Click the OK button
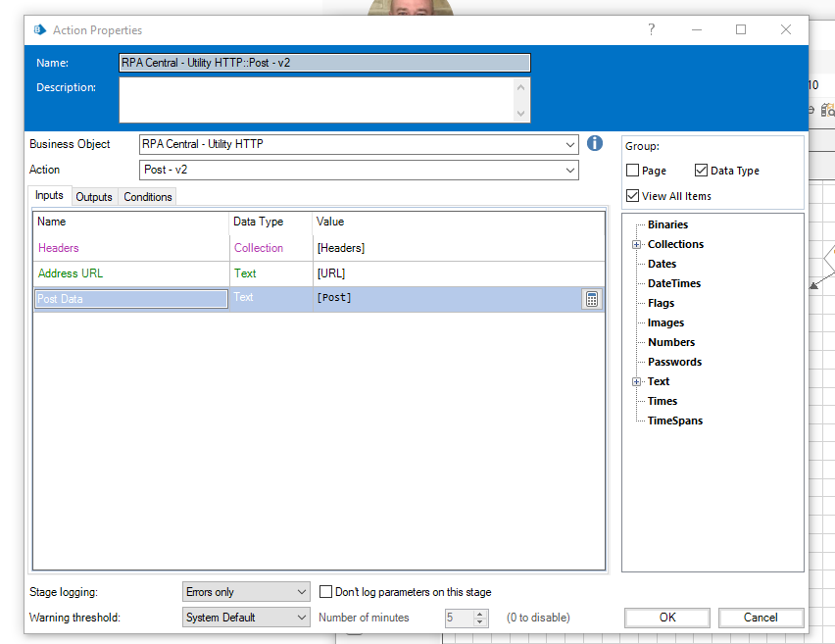This screenshot has height=644, width=835. pyautogui.click(x=667, y=618)
